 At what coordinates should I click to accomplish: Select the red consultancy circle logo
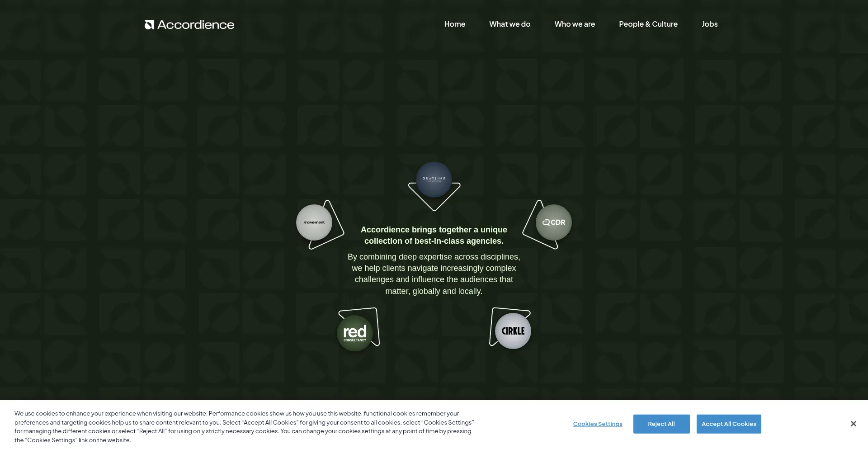(x=354, y=333)
